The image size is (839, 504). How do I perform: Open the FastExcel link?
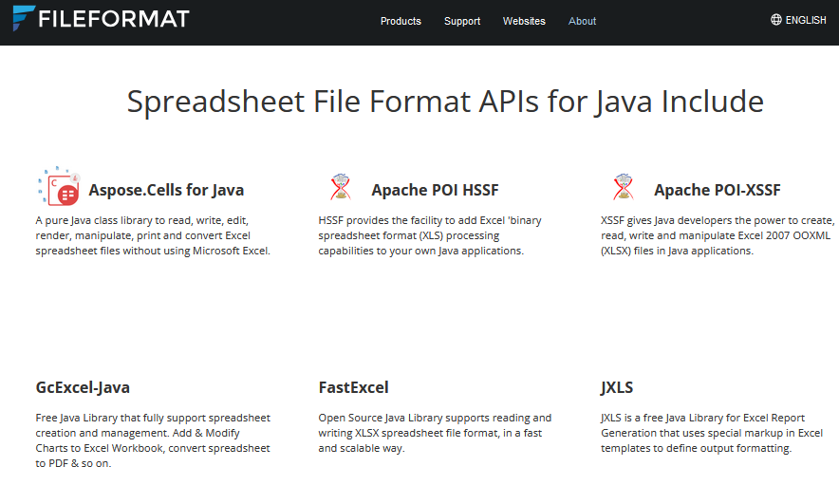point(353,387)
